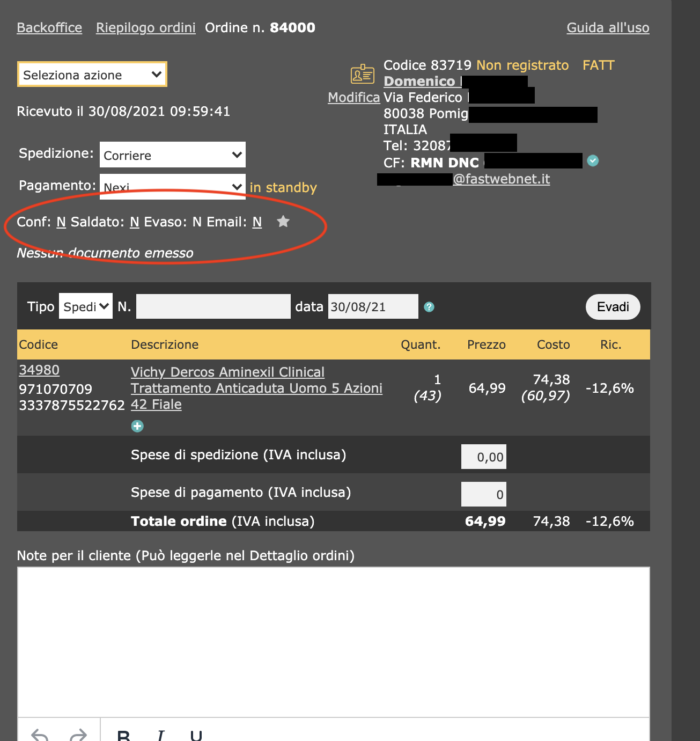Go to the Backoffice page
This screenshot has width=700, height=741.
coord(49,28)
